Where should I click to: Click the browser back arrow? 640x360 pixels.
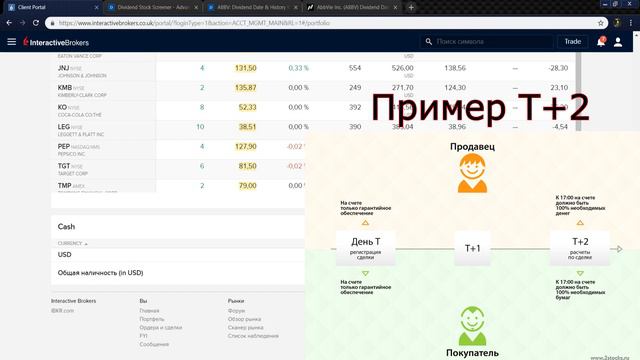point(9,23)
